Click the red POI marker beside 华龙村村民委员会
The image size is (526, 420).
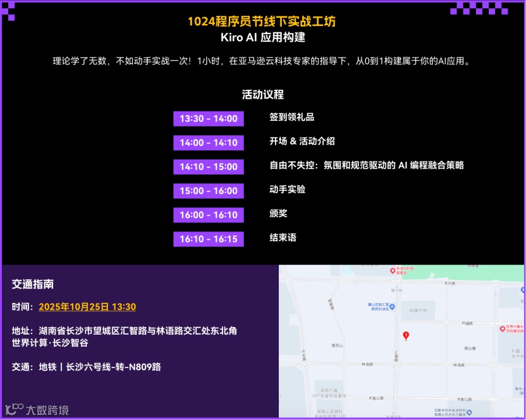pos(393,271)
